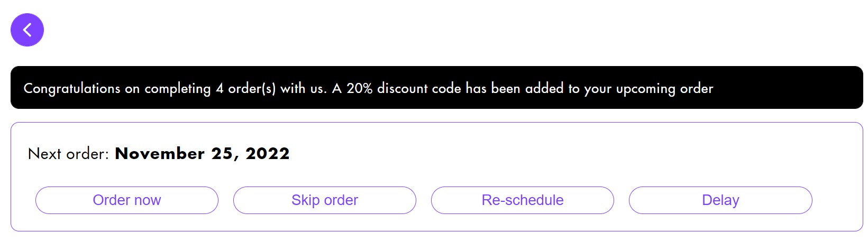The height and width of the screenshot is (242, 868).
Task: Place the order immediately with Order now
Action: pos(127,200)
